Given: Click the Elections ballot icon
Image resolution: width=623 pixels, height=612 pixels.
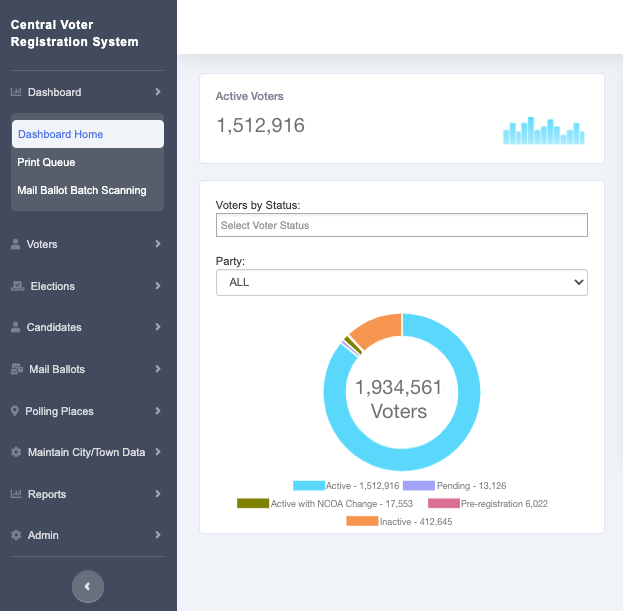Looking at the screenshot, I should [x=17, y=286].
